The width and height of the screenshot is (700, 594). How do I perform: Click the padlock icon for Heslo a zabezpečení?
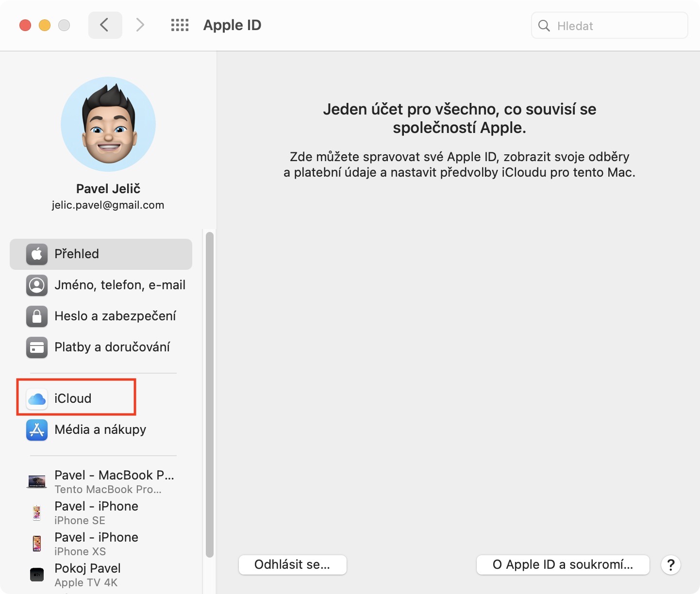(37, 316)
